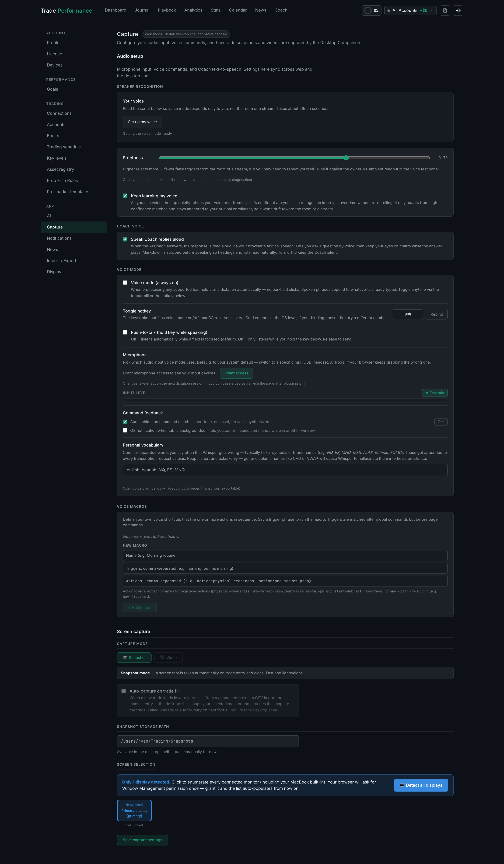The height and width of the screenshot is (864, 504).
Task: Open Analytics in top navigation
Action: (x=193, y=10)
